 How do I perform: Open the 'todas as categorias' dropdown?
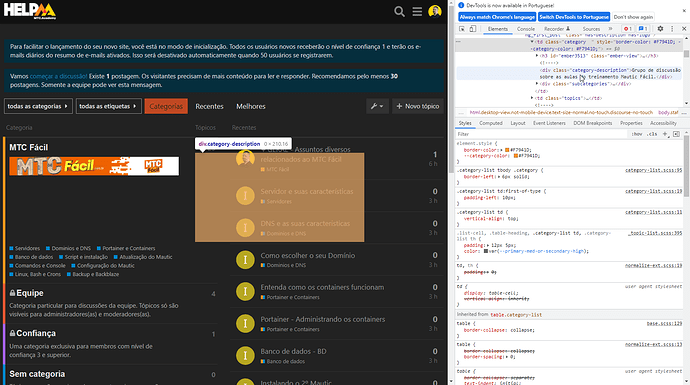coord(38,106)
